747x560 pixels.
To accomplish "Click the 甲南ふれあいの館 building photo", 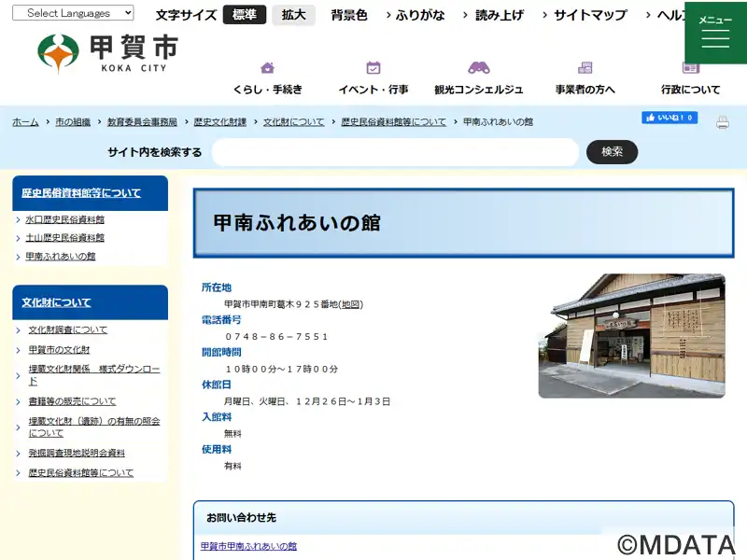I will click(632, 336).
